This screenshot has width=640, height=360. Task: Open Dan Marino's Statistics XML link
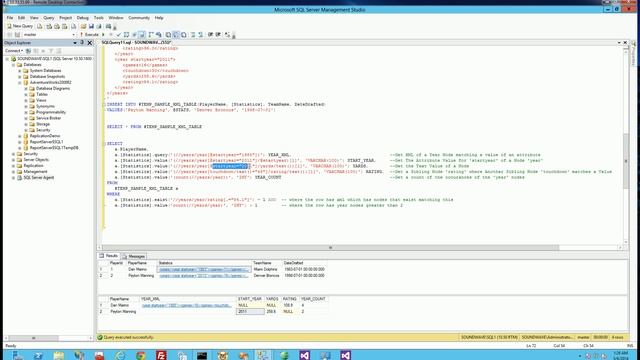pos(203,269)
